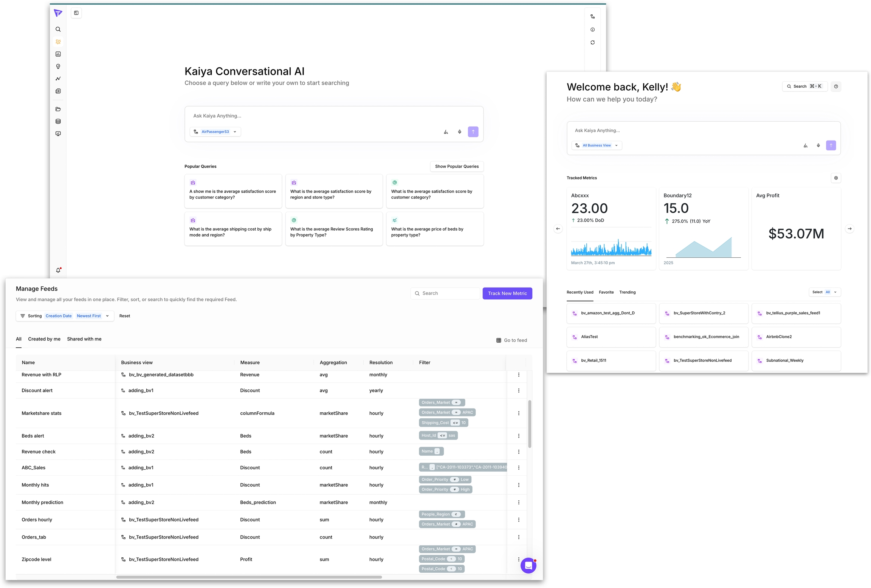Open the database icon in sidebar
871x588 pixels.
coord(58,121)
